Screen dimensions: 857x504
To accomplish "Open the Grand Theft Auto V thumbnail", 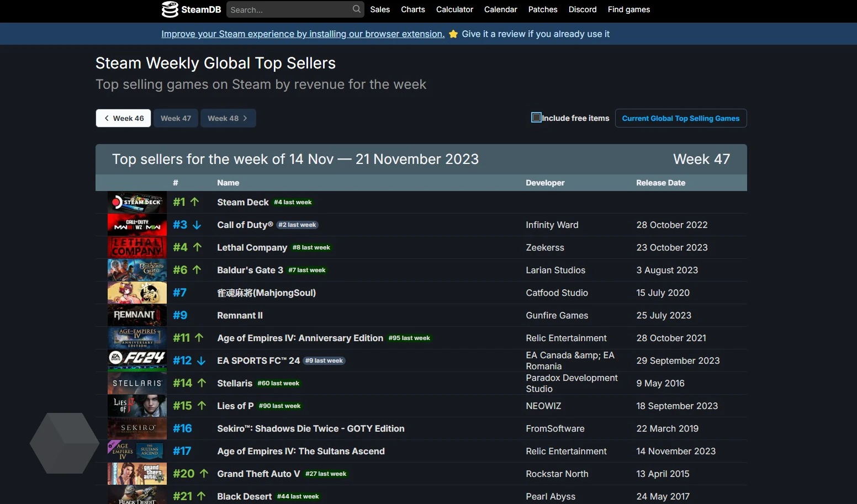I will pos(137,474).
